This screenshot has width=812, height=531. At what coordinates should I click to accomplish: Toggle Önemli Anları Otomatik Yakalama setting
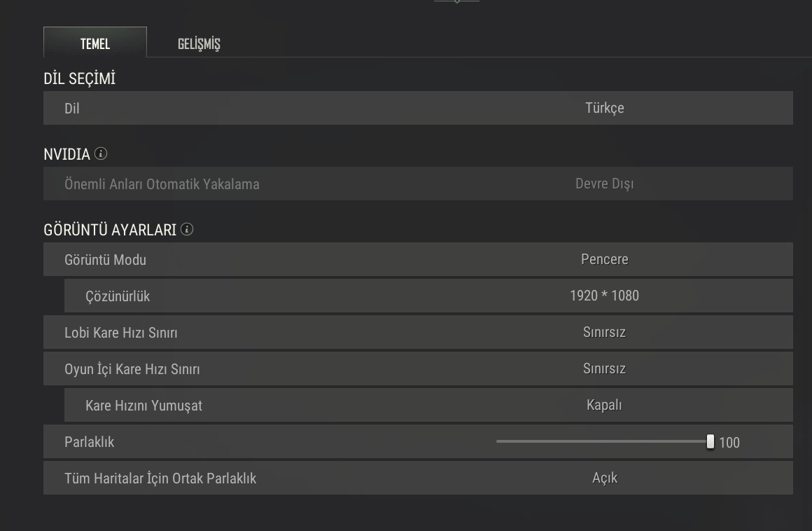coord(604,184)
